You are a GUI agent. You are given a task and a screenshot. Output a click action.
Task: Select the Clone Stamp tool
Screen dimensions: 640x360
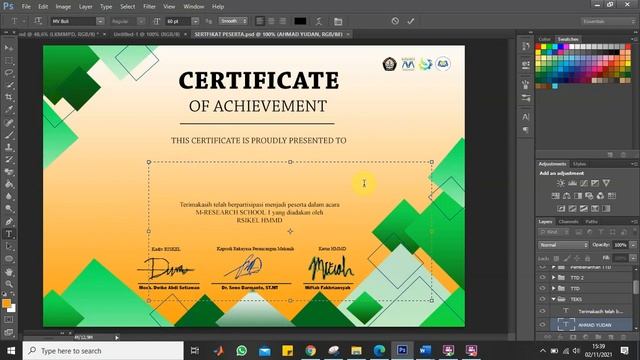pos(9,147)
